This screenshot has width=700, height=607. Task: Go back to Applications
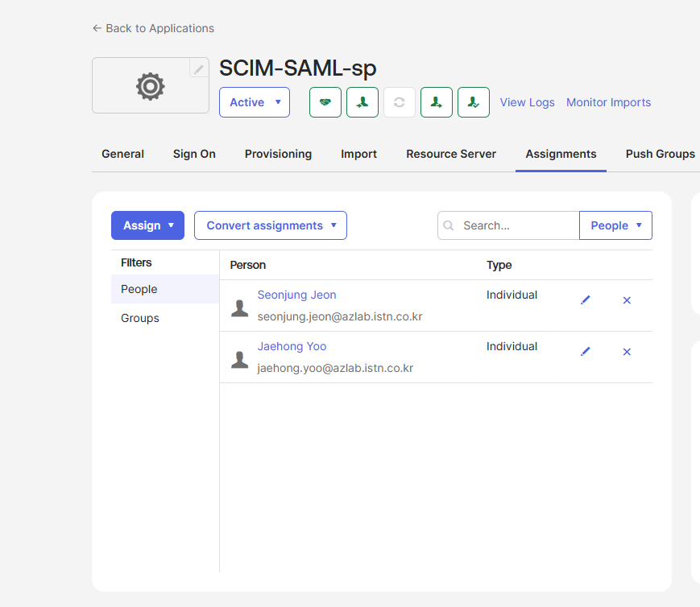[153, 28]
